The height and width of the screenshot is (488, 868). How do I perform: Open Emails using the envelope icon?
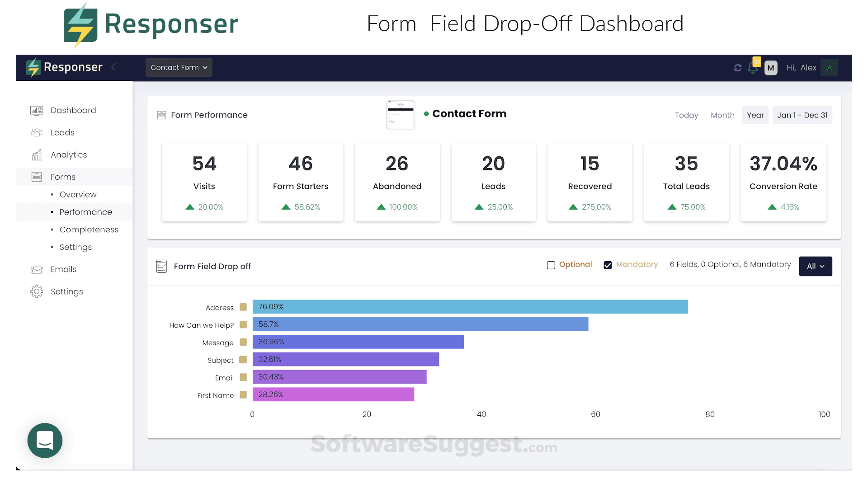click(36, 269)
